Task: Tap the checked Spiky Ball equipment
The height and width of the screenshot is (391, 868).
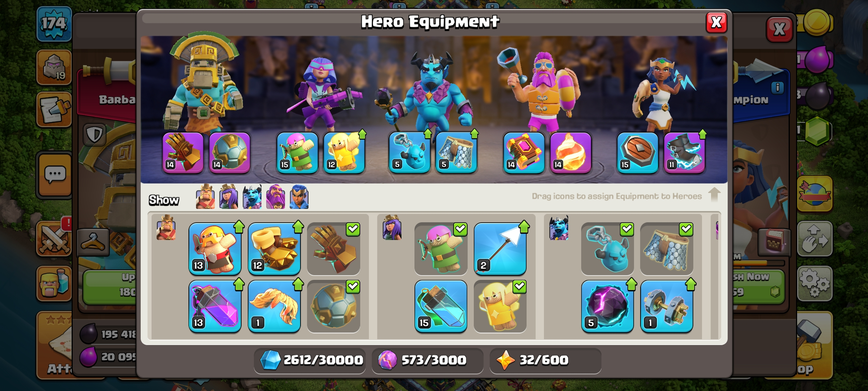Action: pos(333,306)
